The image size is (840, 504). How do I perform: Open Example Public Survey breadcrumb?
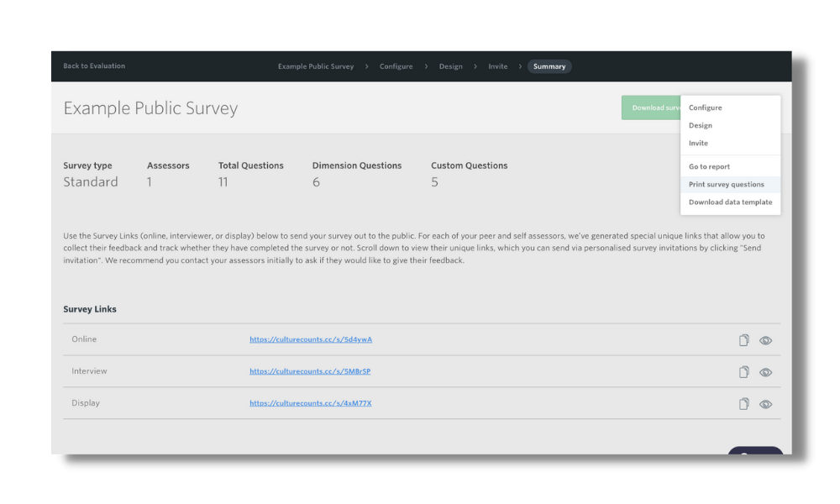click(316, 66)
